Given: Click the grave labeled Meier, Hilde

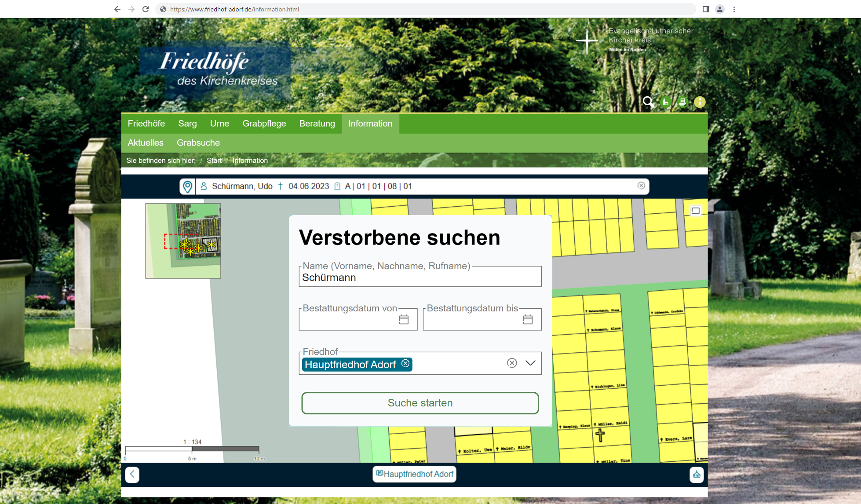Looking at the screenshot, I should coord(513,448).
